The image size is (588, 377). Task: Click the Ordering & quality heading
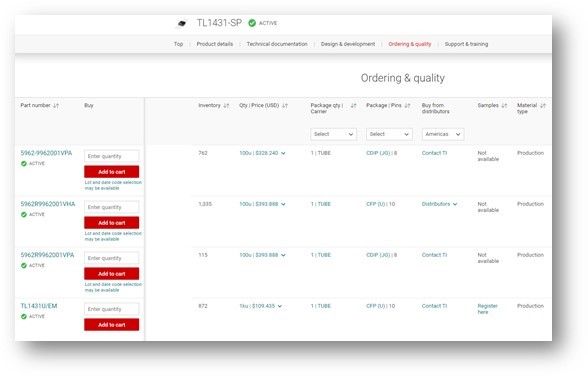403,78
